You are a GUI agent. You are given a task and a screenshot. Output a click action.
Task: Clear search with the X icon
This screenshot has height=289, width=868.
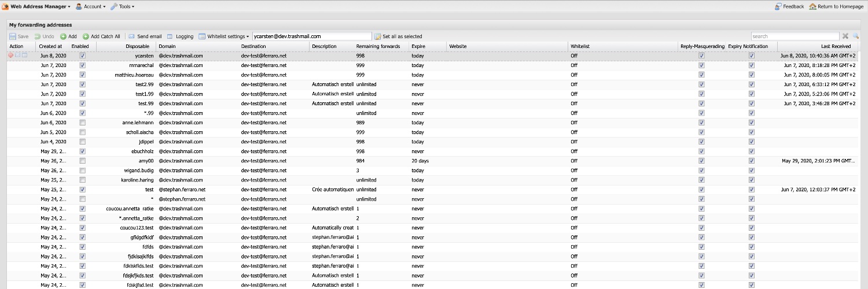click(845, 36)
